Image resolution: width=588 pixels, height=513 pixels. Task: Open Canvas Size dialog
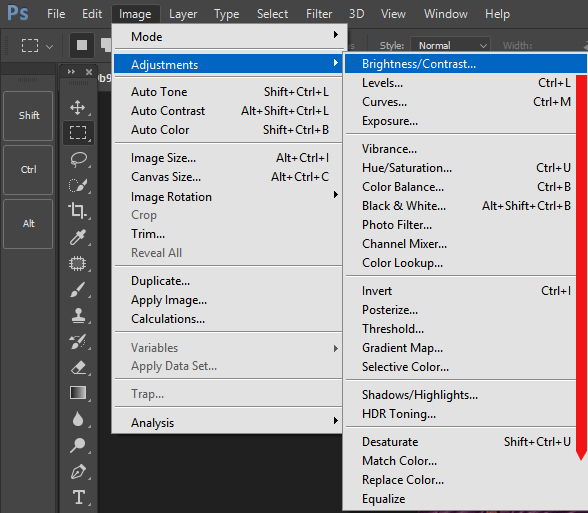[229, 177]
